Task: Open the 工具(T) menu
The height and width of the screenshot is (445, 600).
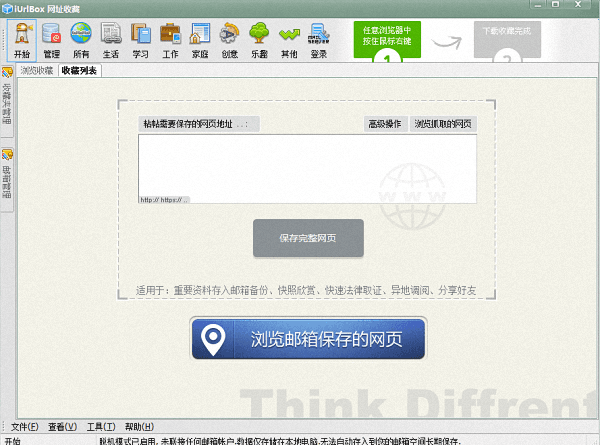Action: pyautogui.click(x=101, y=426)
